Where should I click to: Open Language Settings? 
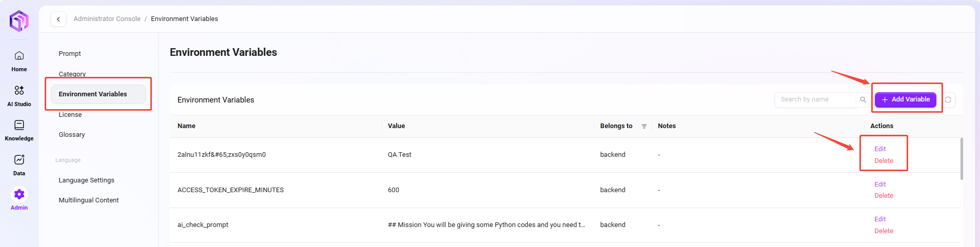point(86,180)
